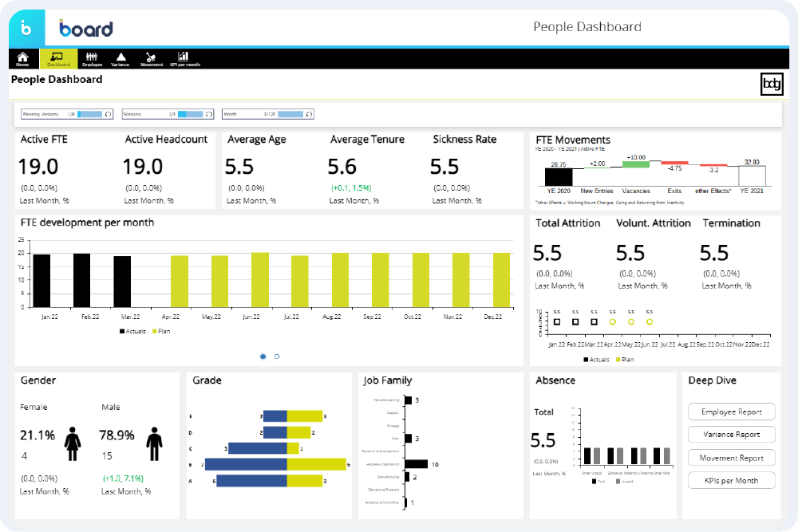This screenshot has height=532, width=798.
Task: Open the KPI per month chart icon
Action: coord(185,58)
